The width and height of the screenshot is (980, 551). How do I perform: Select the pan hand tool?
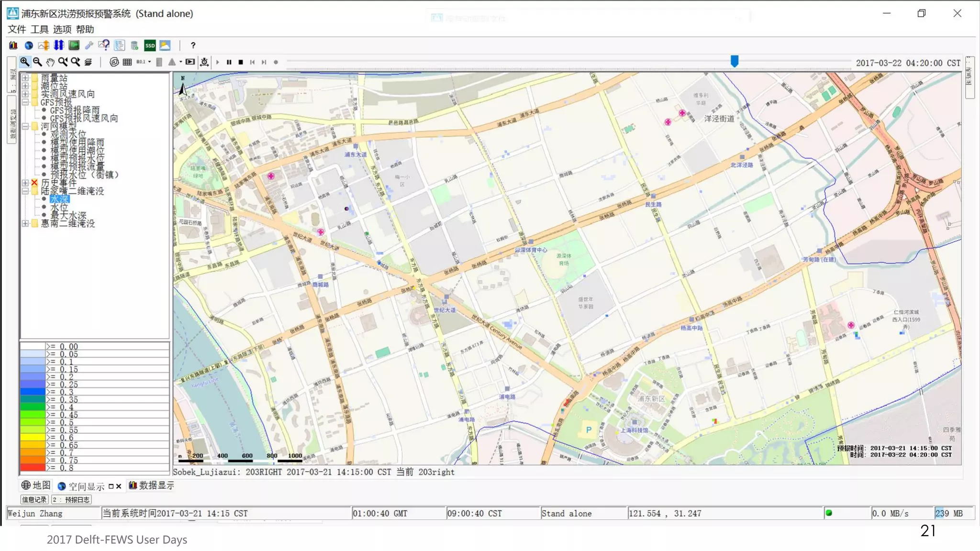click(x=50, y=62)
